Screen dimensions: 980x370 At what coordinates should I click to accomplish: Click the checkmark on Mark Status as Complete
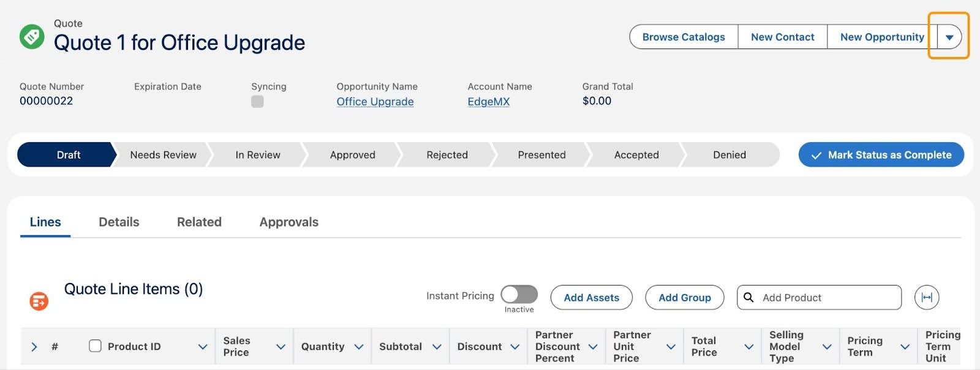(x=816, y=156)
